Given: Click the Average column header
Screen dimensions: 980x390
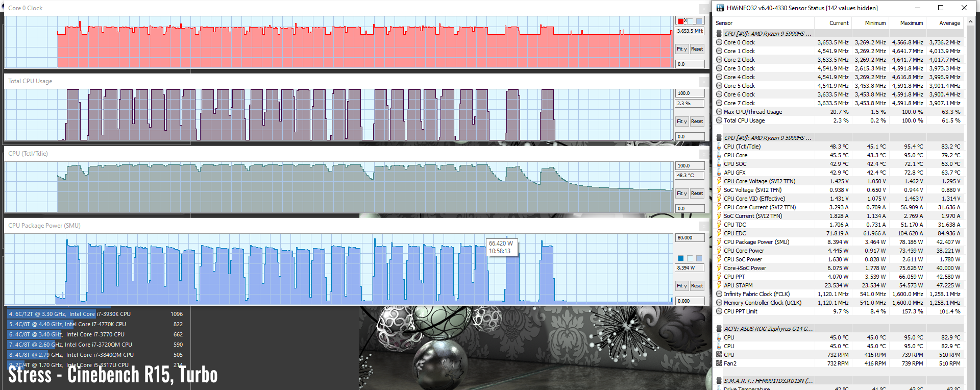Looking at the screenshot, I should point(945,23).
